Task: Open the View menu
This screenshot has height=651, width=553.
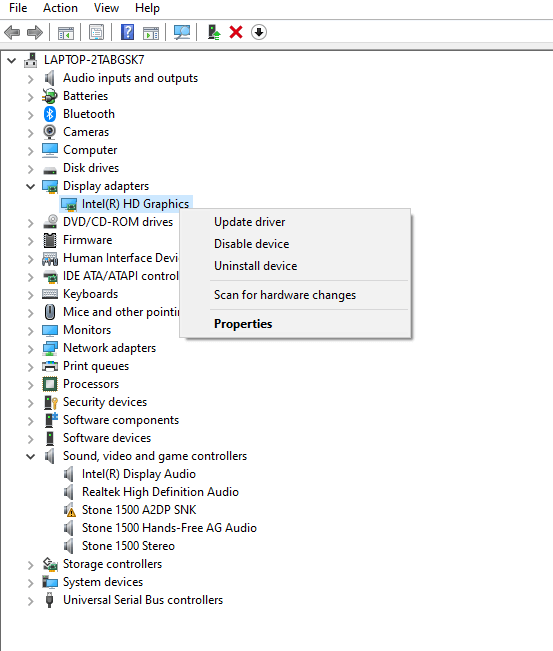Action: [106, 8]
